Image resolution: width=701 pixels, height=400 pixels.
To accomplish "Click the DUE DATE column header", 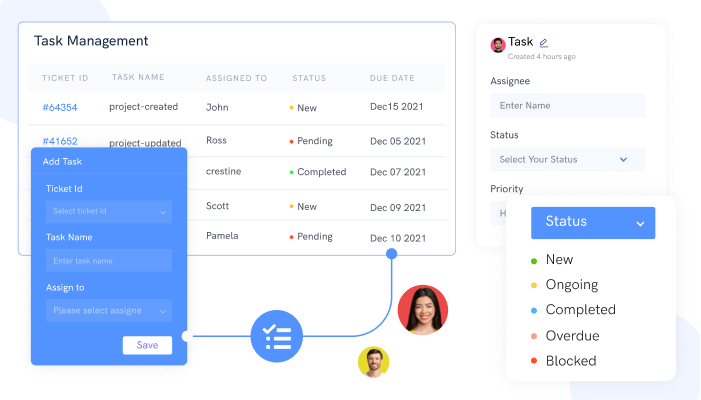I will 392,78.
